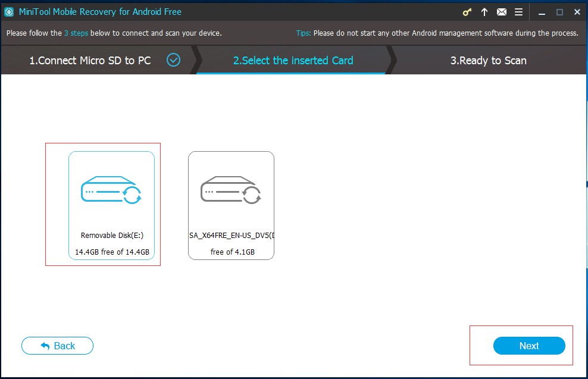Viewport: 588px width, 379px height.
Task: Select the Removable Disk(E:) card
Action: [x=111, y=205]
